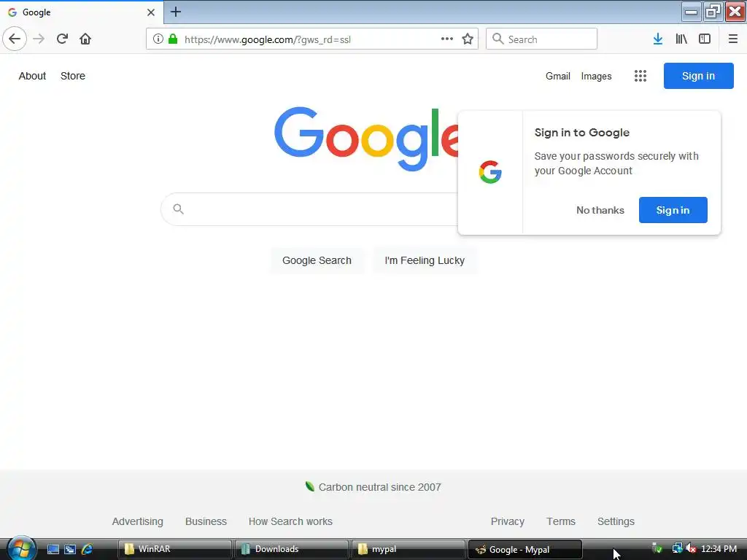
Task: Click Sign in inside the popup
Action: (673, 210)
